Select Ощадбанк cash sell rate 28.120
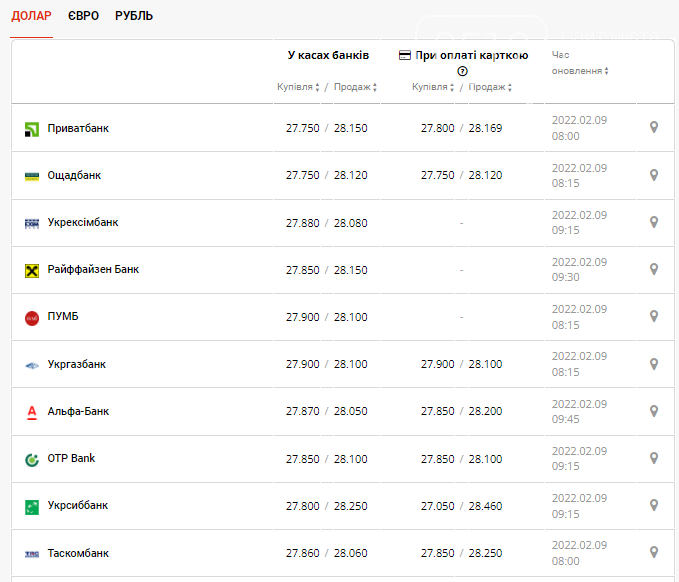Viewport: 679px width, 582px height. 350,175
